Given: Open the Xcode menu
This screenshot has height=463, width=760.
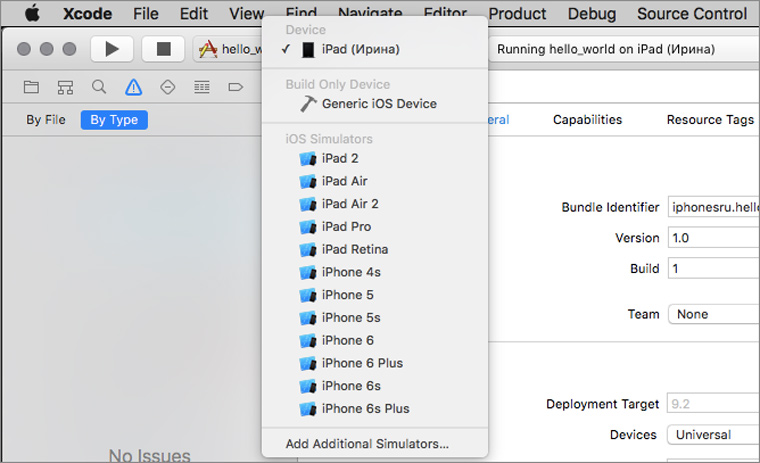Looking at the screenshot, I should click(x=87, y=14).
